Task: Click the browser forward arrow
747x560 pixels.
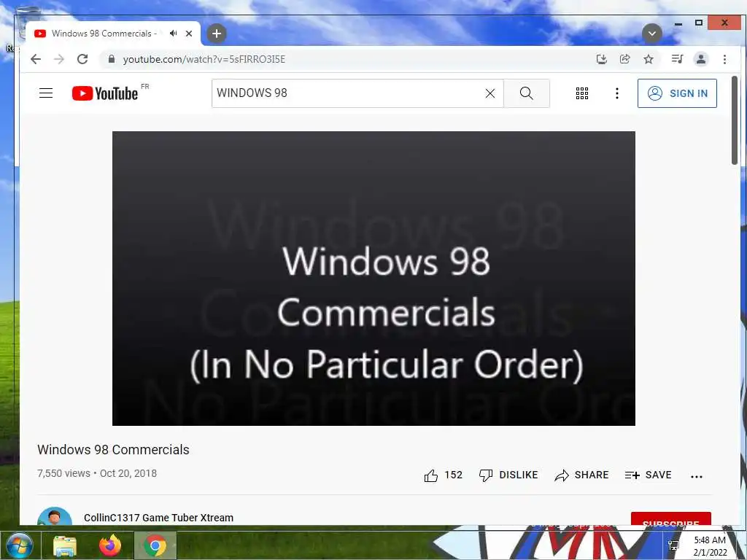Action: click(59, 59)
